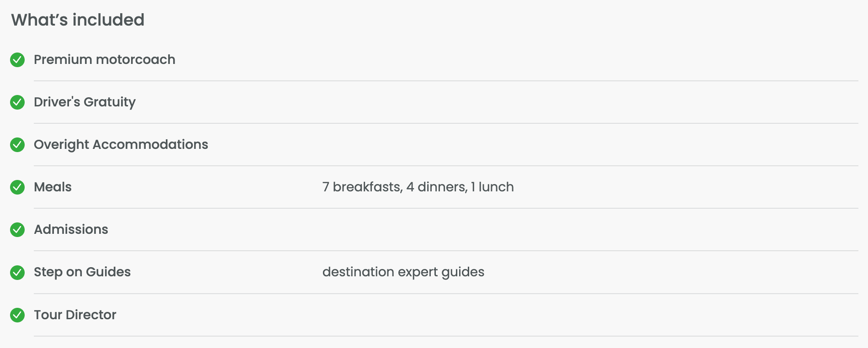Click the "7 breakfasts, 4 dinners, 1 lunch" text
Viewport: 868px width, 348px height.
(418, 187)
